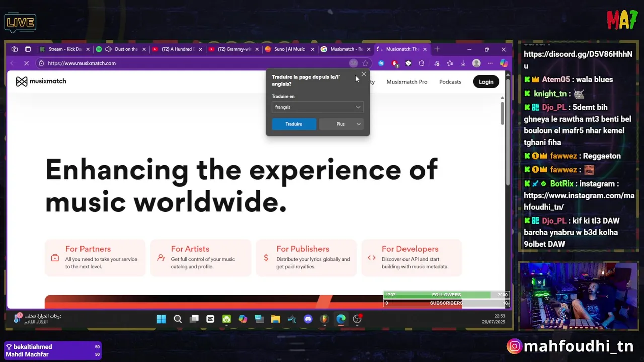Open CapCut from the taskbar
Screen dimensions: 644x362
(x=210, y=319)
